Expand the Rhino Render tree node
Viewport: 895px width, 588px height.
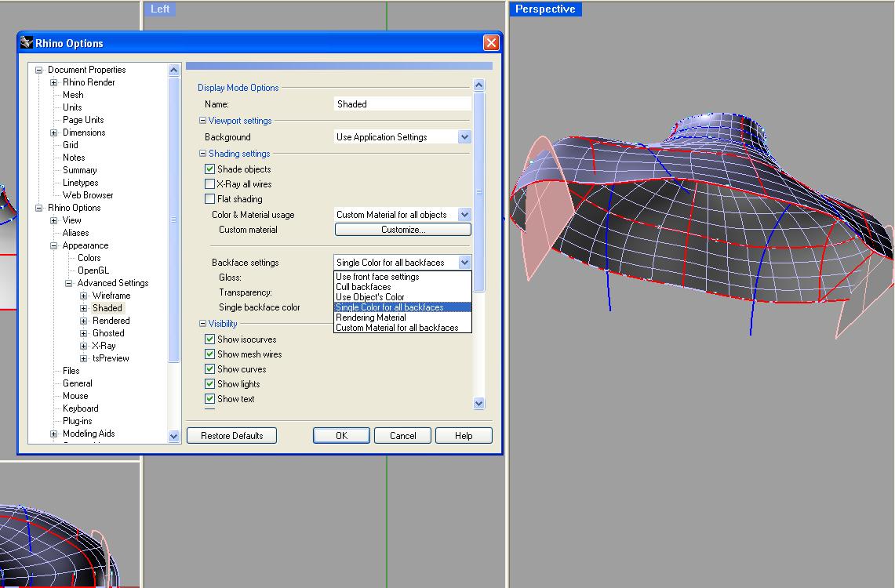[x=54, y=82]
